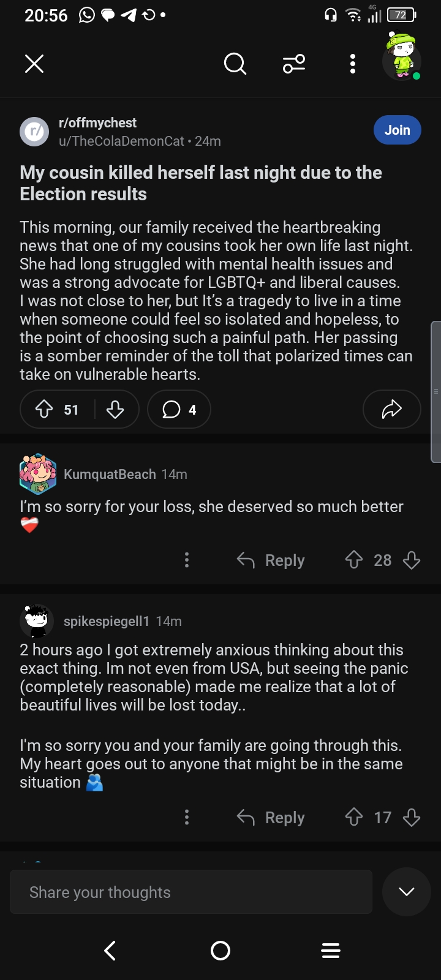Tap the Share your thoughts comment field
Screen dimensions: 441x980
(x=191, y=892)
